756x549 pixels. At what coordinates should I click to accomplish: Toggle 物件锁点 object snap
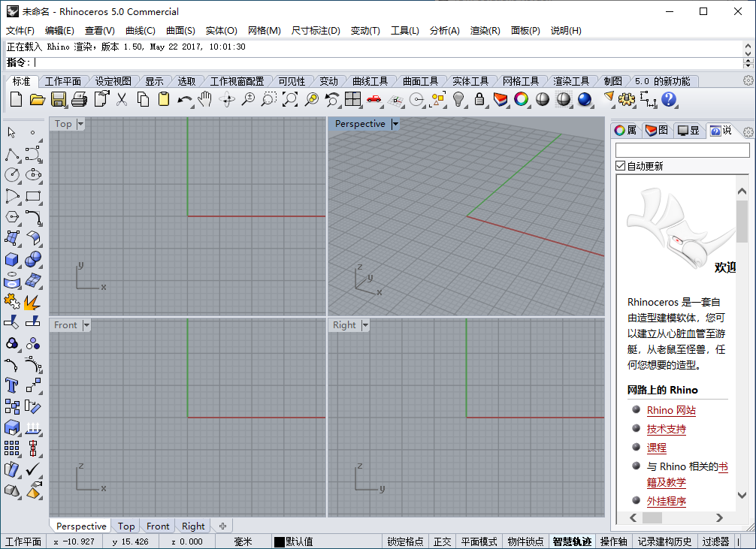525,541
